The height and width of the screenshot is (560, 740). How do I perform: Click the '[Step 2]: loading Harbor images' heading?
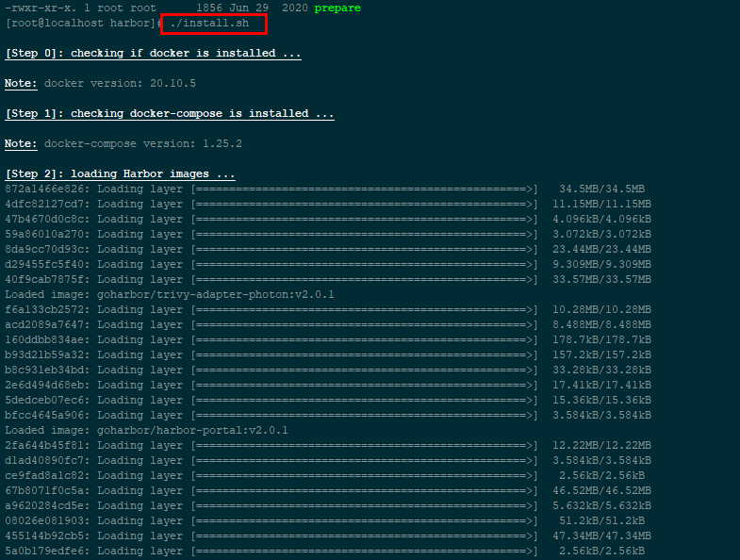[120, 174]
